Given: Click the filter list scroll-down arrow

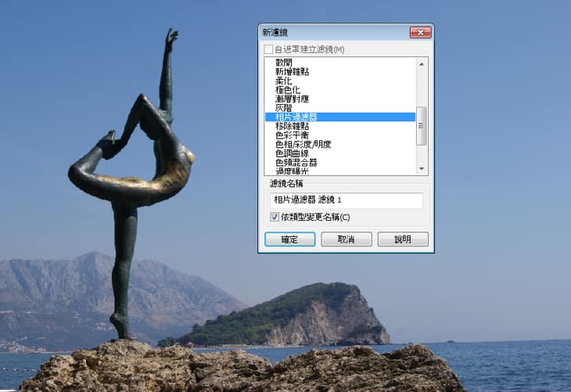Looking at the screenshot, I should pyautogui.click(x=422, y=169).
